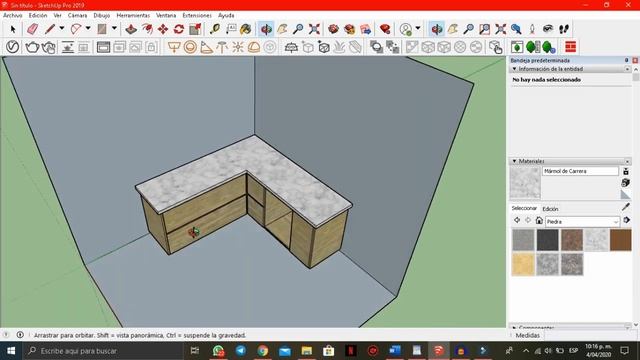Open the material Details arrow menu
Image resolution: width=640 pixels, height=360 pixels.
click(627, 220)
